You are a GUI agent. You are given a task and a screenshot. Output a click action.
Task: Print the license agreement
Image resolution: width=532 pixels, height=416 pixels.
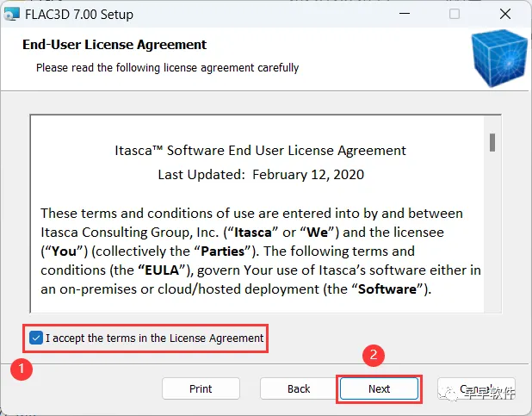point(201,388)
